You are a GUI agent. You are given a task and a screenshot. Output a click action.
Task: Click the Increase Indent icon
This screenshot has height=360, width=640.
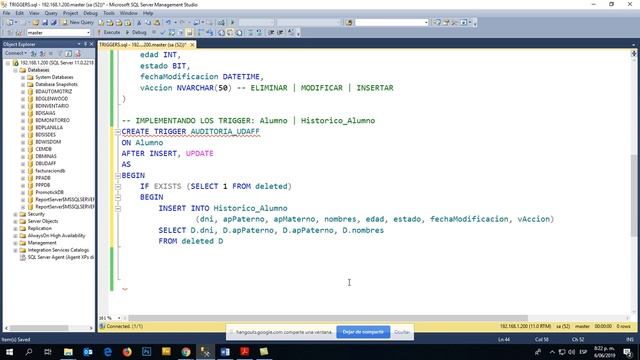[280, 32]
